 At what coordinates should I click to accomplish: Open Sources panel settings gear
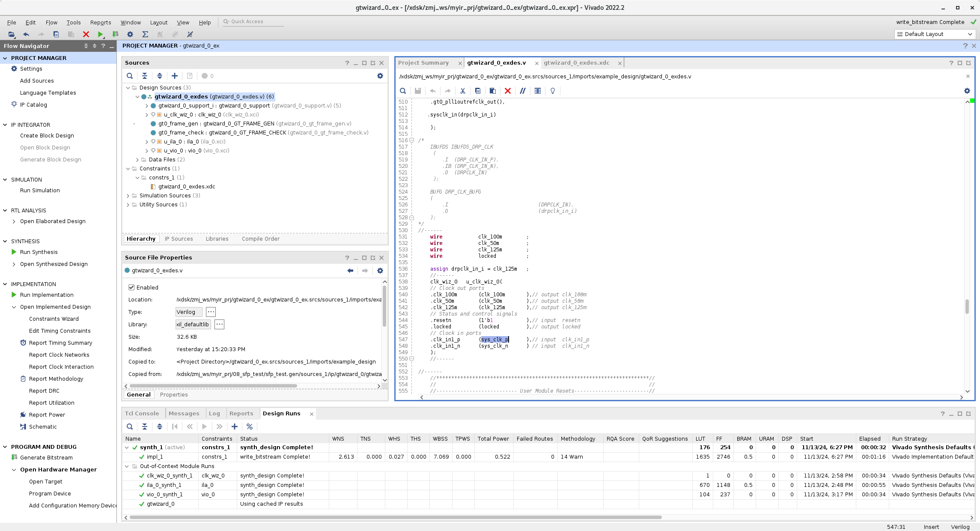pyautogui.click(x=380, y=76)
